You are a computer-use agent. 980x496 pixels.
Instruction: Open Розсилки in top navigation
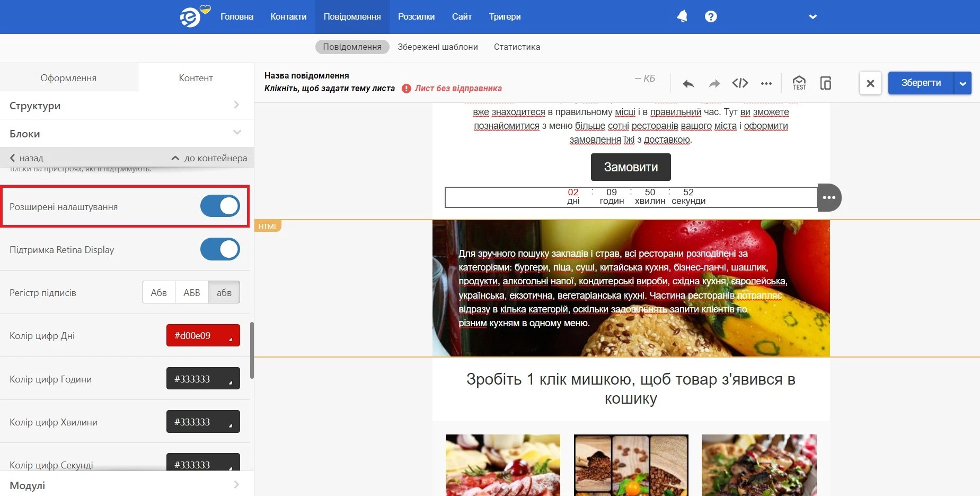point(417,16)
